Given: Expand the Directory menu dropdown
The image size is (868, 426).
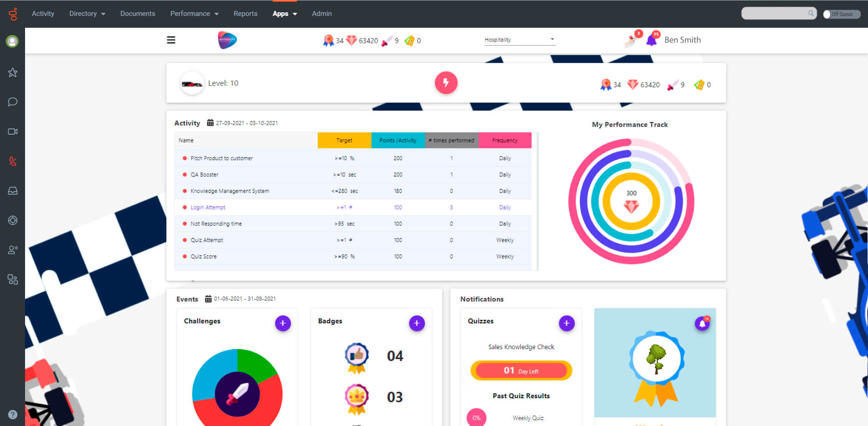Looking at the screenshot, I should [x=87, y=14].
